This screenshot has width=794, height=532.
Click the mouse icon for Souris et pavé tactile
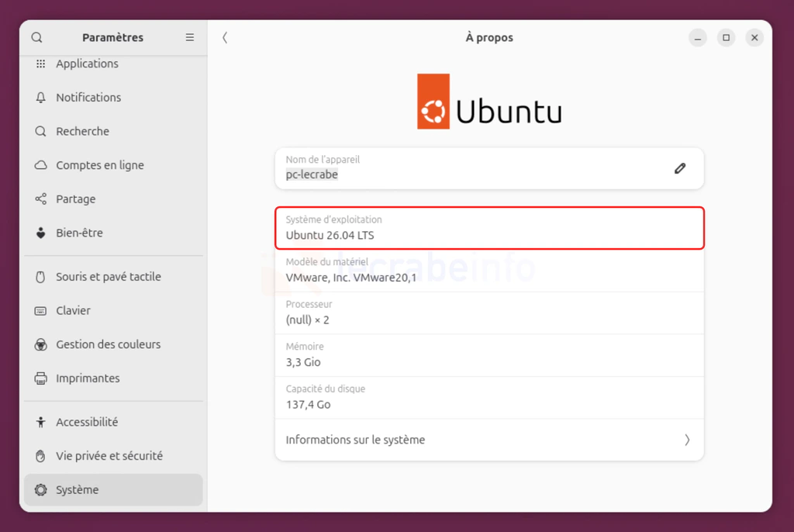coord(40,277)
